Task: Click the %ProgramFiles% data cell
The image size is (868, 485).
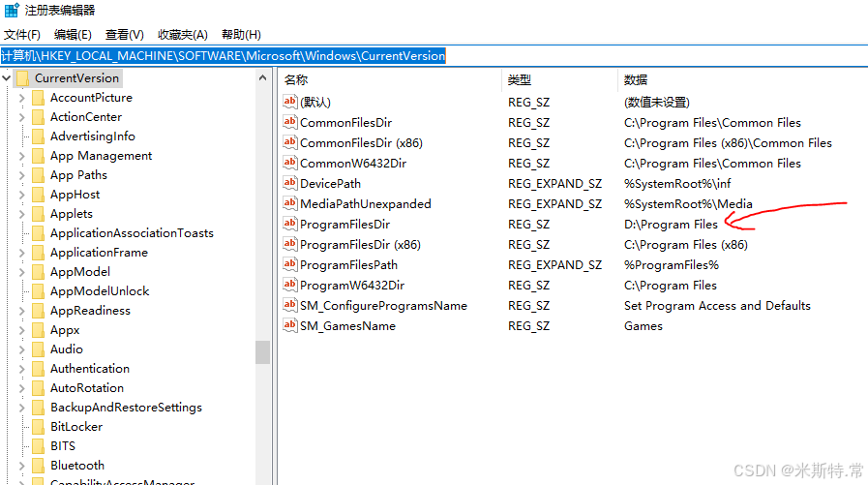Action: pos(672,265)
